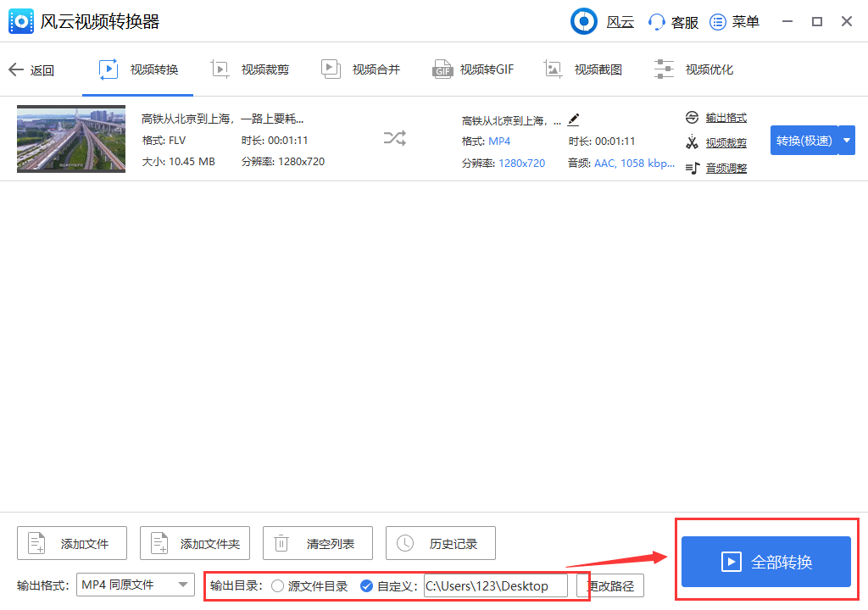Image resolution: width=868 pixels, height=610 pixels.
Task: Switch to the 视频合并 tab
Action: pos(359,69)
